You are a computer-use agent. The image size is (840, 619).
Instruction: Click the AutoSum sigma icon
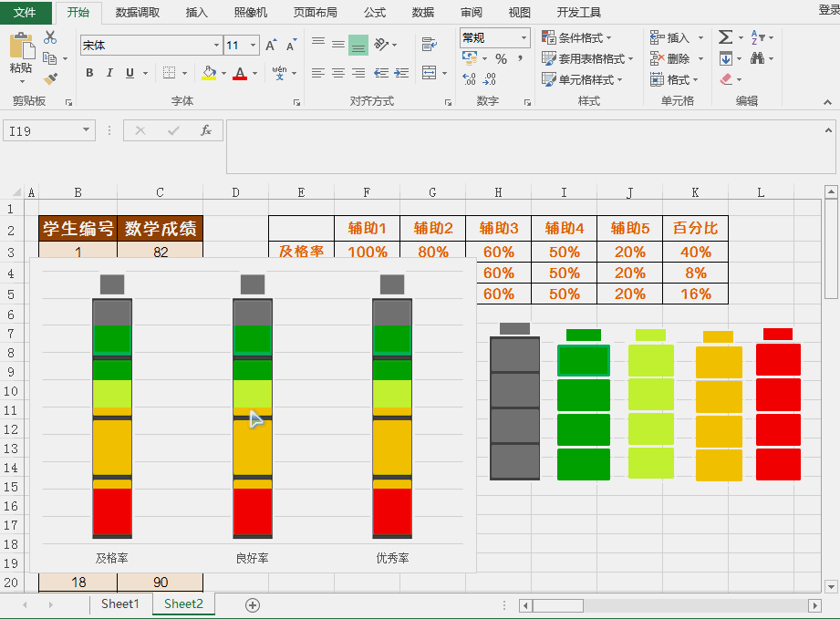point(725,37)
